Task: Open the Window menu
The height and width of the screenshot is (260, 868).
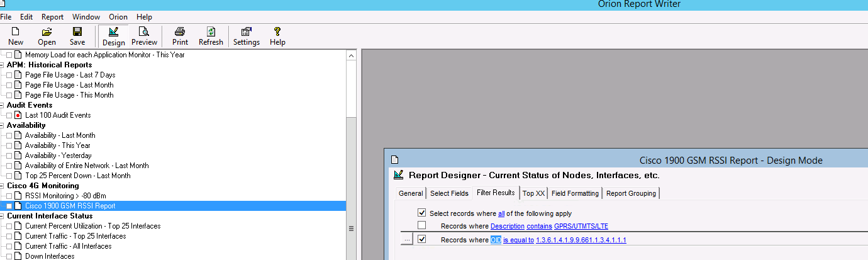Action: [86, 17]
